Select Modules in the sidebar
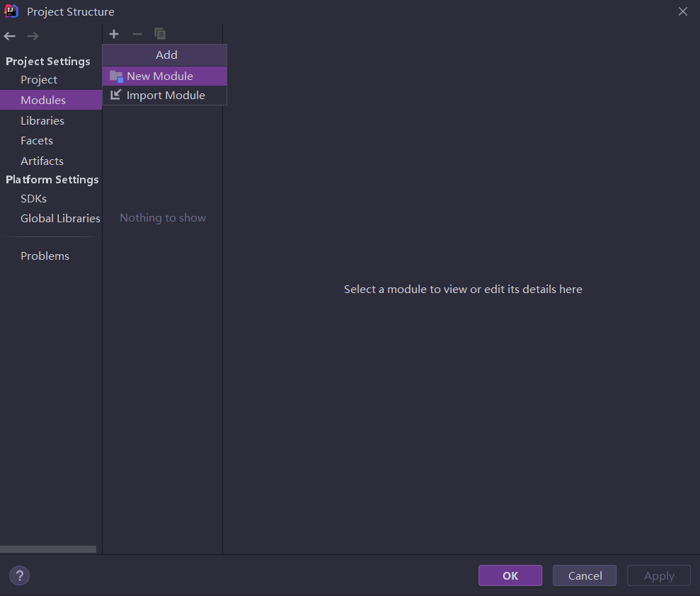Viewport: 700px width, 596px height. (x=51, y=100)
